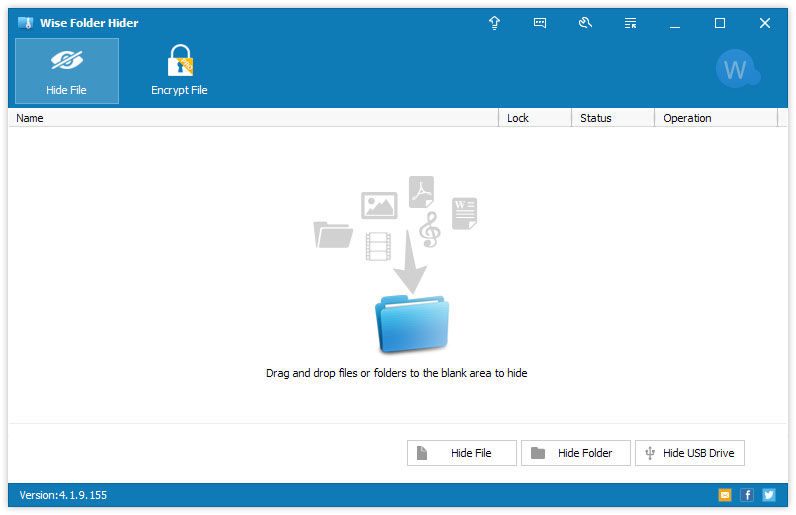This screenshot has height=515, width=796.
Task: Sort by the Lock column header
Action: point(535,118)
